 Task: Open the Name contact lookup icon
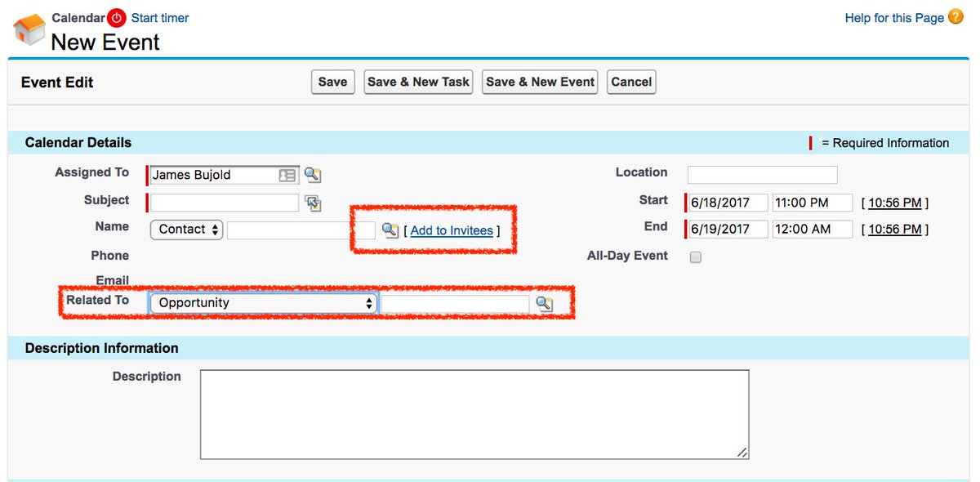[x=390, y=230]
